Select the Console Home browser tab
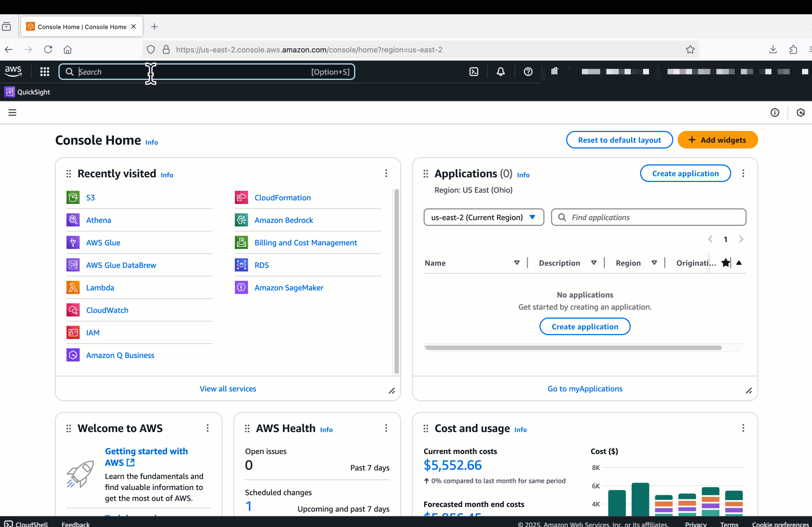Image resolution: width=812 pixels, height=527 pixels. pyautogui.click(x=82, y=27)
